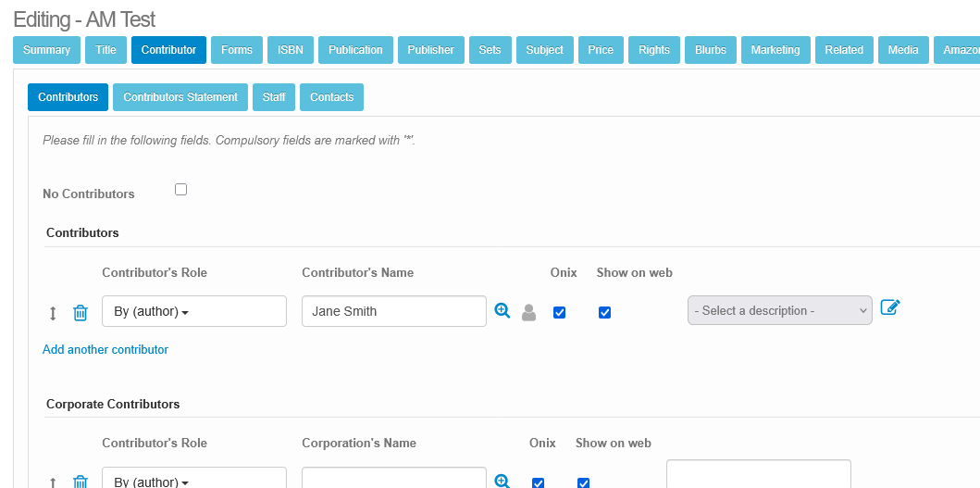
Task: Open the Rights tab
Action: [x=654, y=50]
